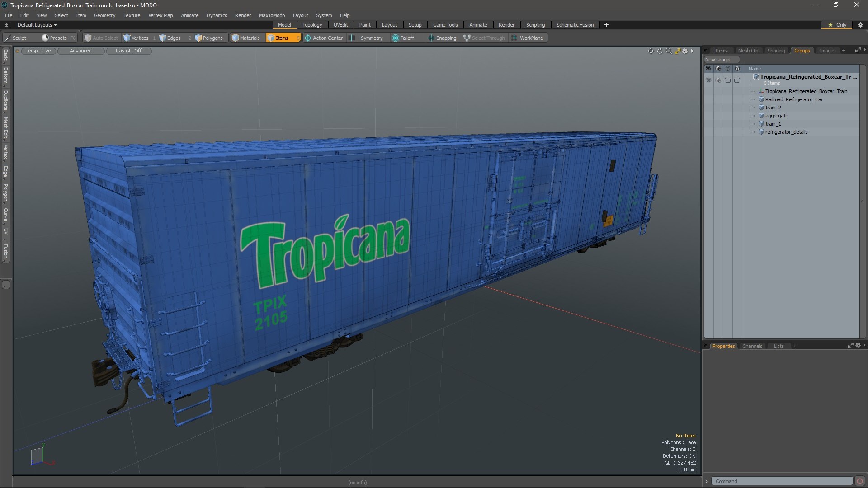The height and width of the screenshot is (488, 868).
Task: Click the axis orientation gizmo cube
Action: coord(37,455)
